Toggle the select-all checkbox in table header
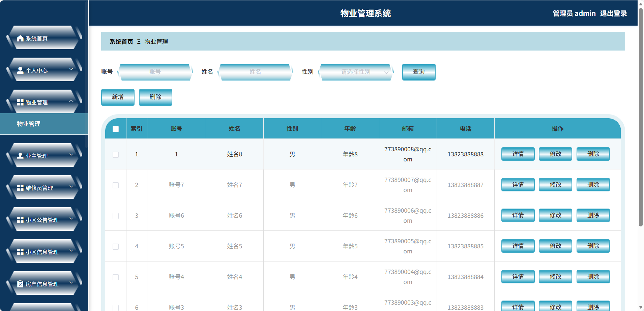This screenshot has height=311, width=644. point(116,129)
